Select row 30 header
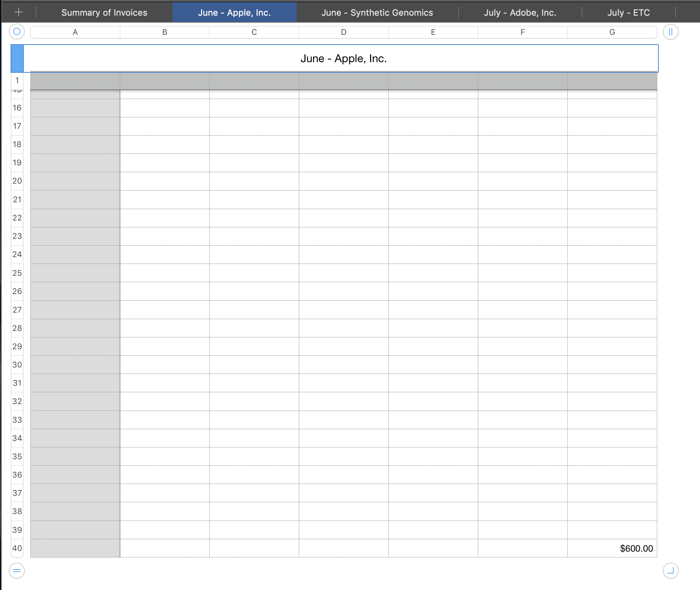 17,365
